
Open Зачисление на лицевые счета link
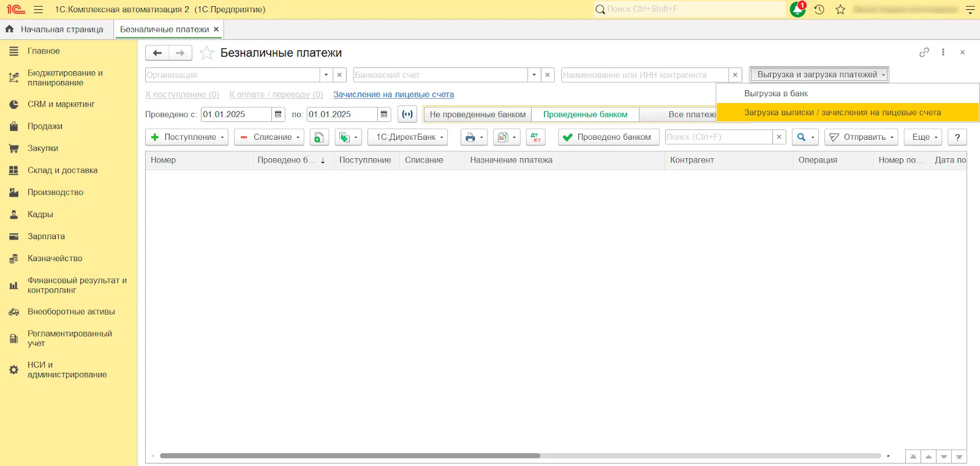393,94
